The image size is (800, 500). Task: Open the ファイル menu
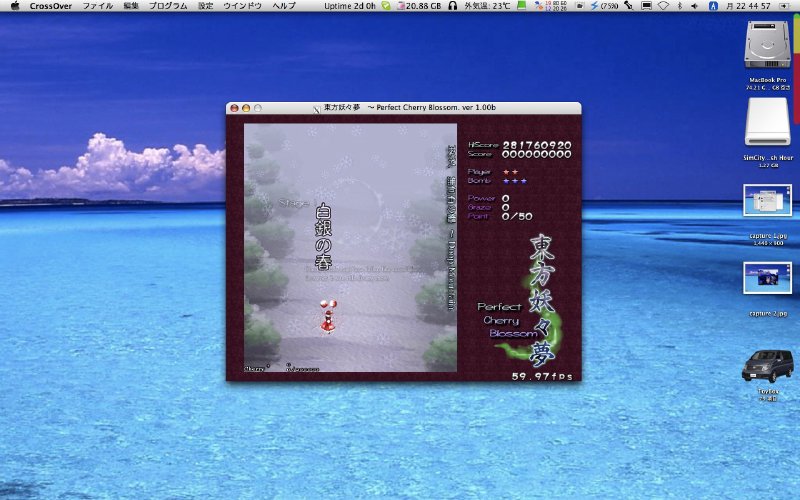click(98, 6)
